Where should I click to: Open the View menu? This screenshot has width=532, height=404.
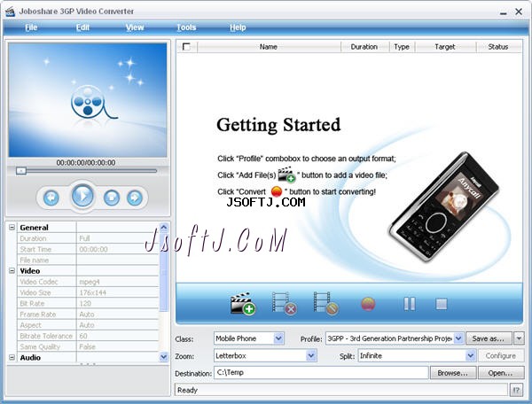tap(135, 27)
